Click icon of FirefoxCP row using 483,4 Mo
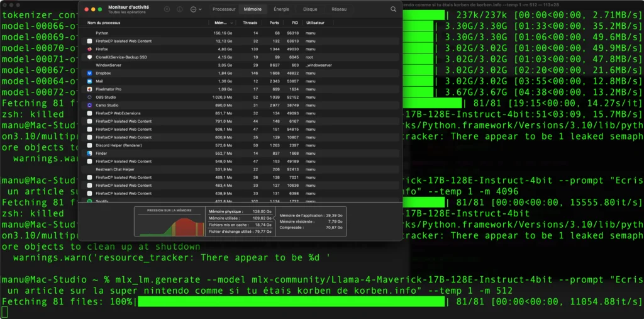 pyautogui.click(x=89, y=186)
